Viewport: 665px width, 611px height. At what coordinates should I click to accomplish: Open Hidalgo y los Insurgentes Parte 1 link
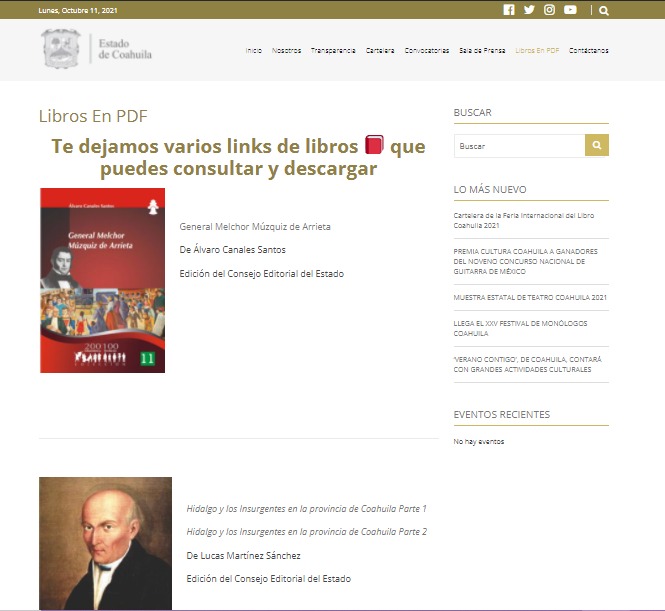306,508
